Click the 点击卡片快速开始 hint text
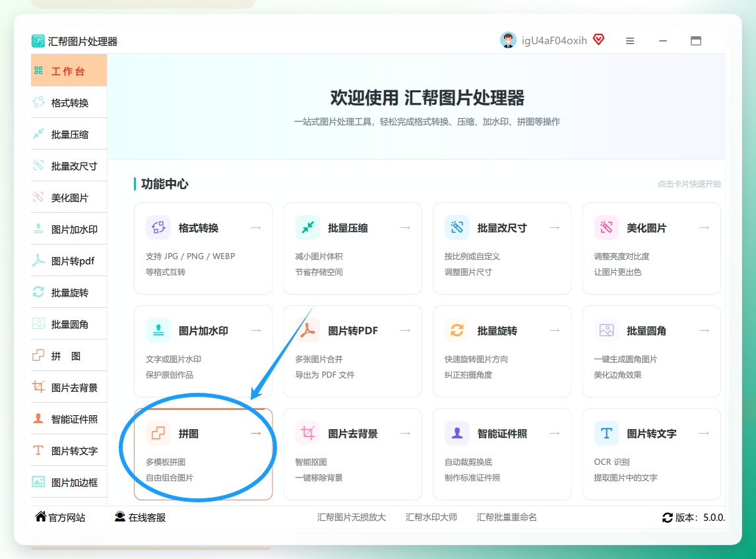This screenshot has width=756, height=559. [689, 184]
